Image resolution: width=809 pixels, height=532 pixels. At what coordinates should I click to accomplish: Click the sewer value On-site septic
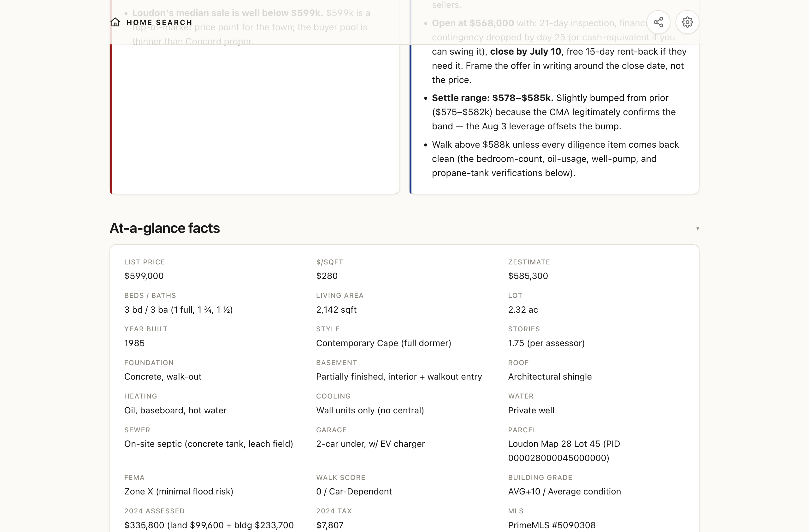tap(208, 444)
